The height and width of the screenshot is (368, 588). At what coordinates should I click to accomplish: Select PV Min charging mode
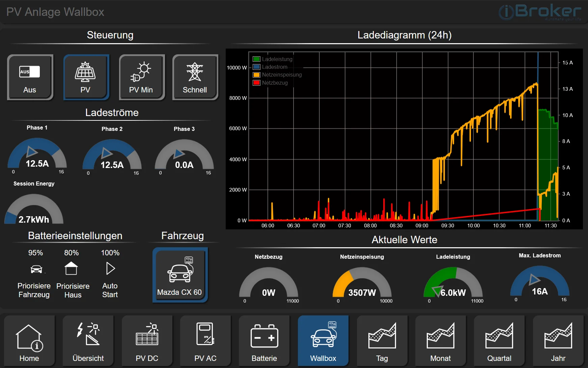pyautogui.click(x=142, y=77)
